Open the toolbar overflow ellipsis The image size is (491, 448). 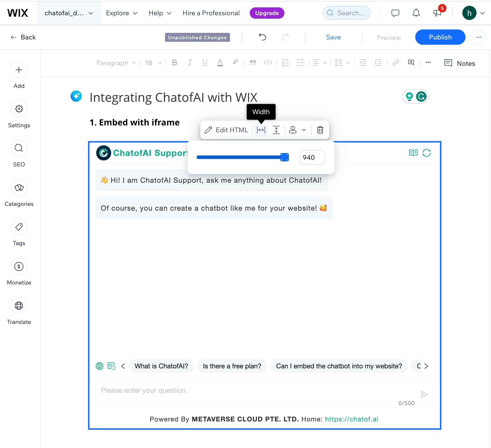click(x=428, y=63)
